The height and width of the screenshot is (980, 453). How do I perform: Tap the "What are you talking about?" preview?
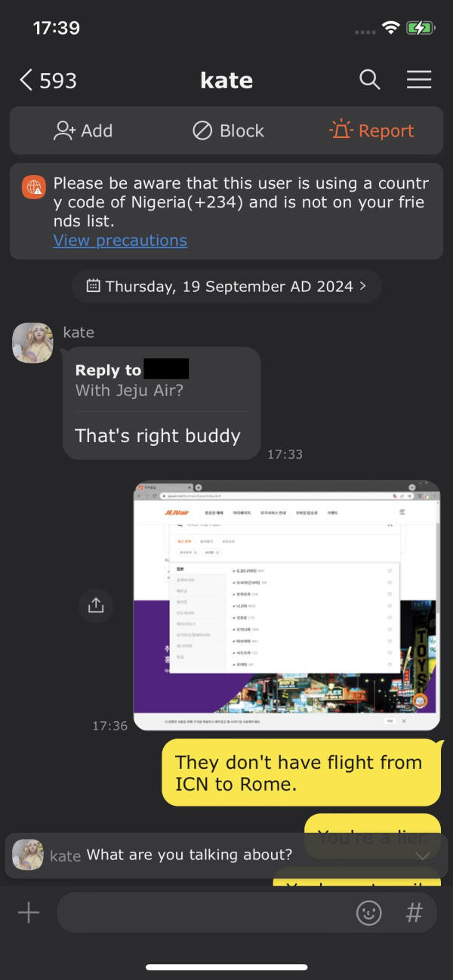pos(189,855)
